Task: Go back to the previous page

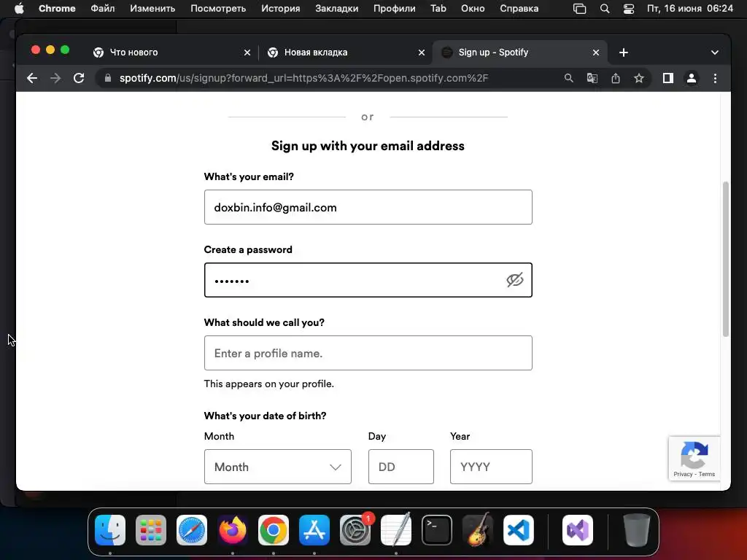Action: [32, 78]
